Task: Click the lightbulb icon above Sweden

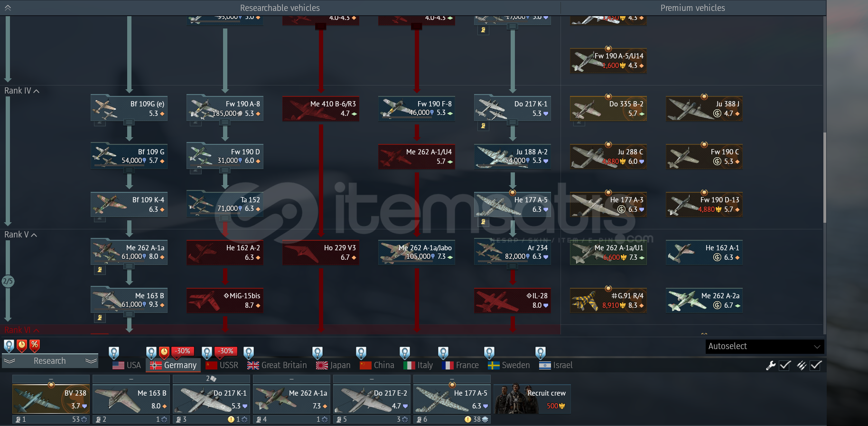Action: [x=489, y=353]
